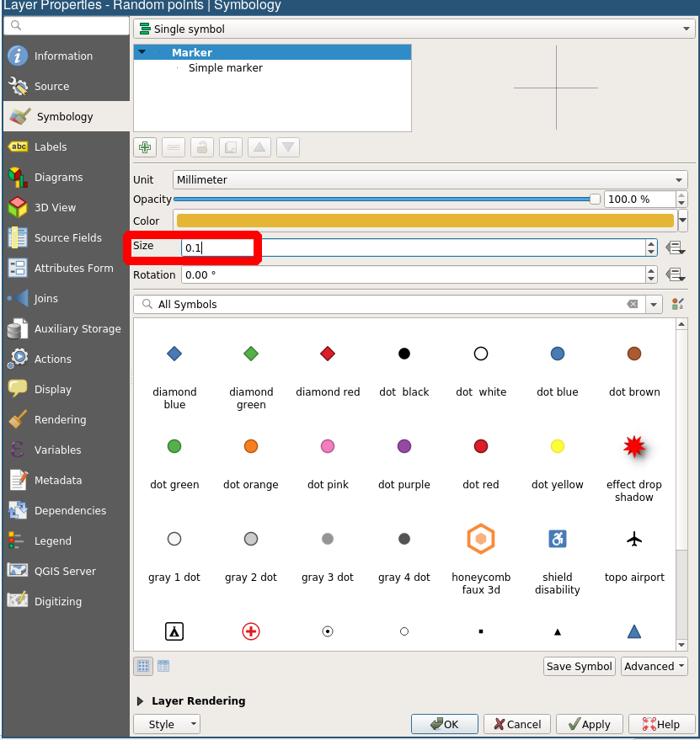Move the symbol layer up

pyautogui.click(x=259, y=147)
